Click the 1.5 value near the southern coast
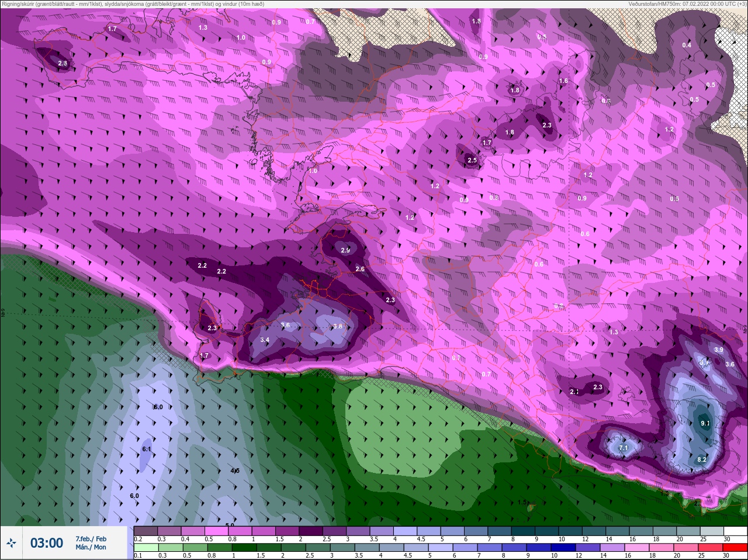This screenshot has width=748, height=560. pyautogui.click(x=522, y=502)
